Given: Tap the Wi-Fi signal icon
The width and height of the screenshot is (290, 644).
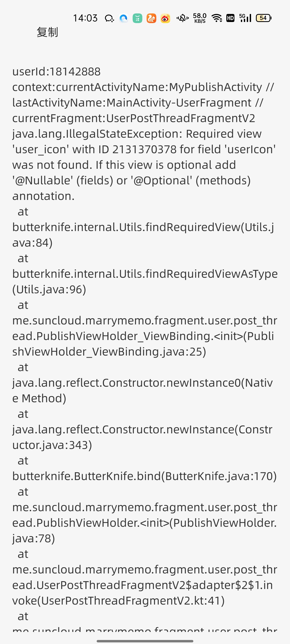Looking at the screenshot, I should [217, 18].
